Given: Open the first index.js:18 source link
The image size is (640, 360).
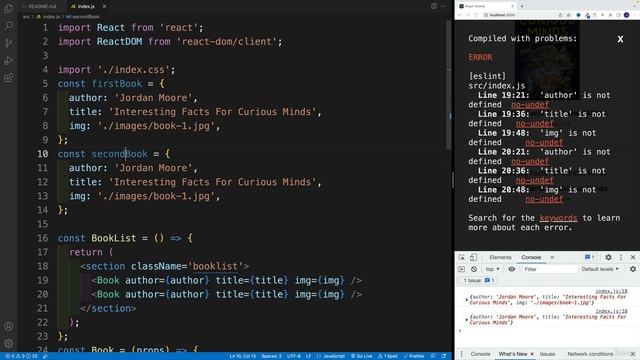Looking at the screenshot, I should tap(611, 291).
